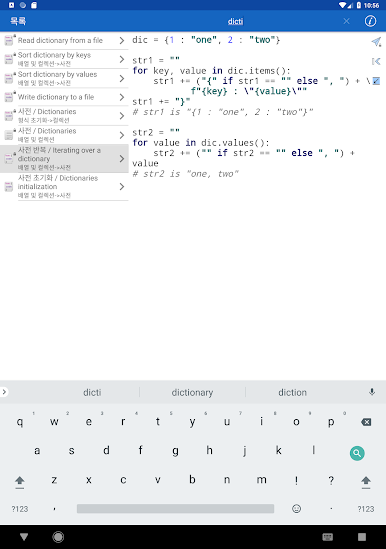Screen dimensions: 386x549
Task: Open 'Sort dictionary by values' chevron
Action: (122, 78)
